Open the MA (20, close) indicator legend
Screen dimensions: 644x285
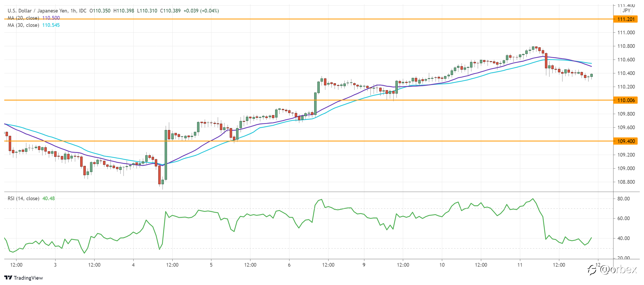point(23,18)
